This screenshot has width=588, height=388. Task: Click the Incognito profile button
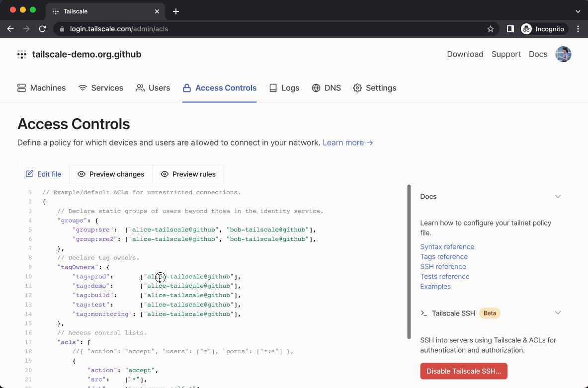(x=544, y=29)
